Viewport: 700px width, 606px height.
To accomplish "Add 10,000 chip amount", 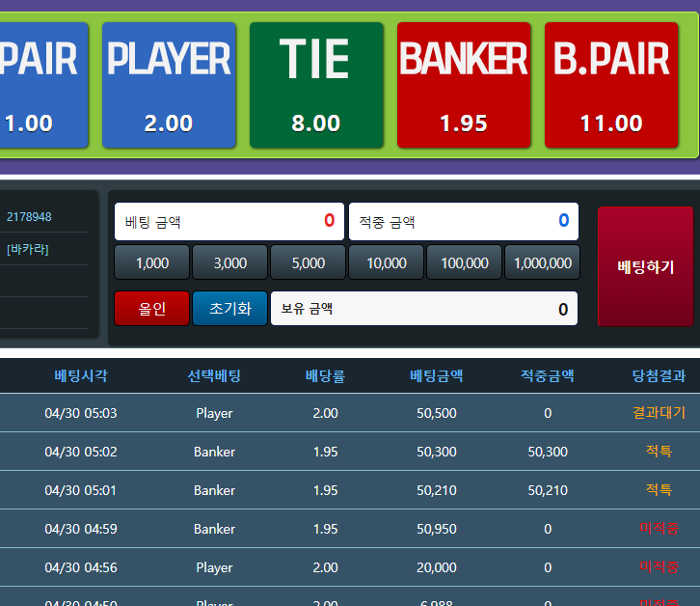I will (x=386, y=262).
